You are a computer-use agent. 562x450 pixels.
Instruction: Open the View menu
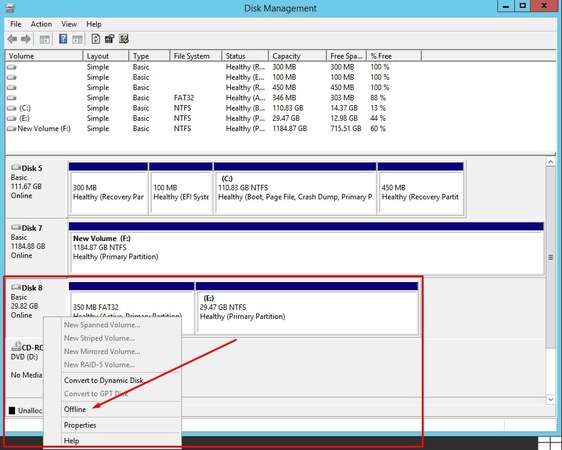coord(69,24)
